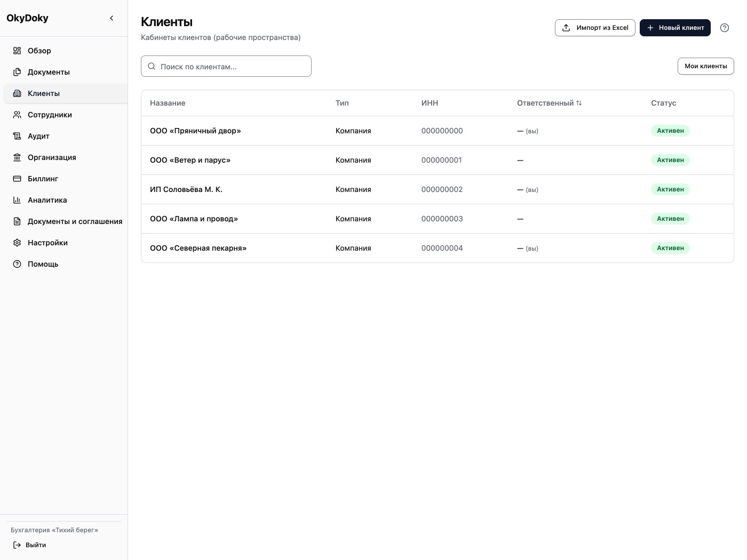Sort by Ответственный using the arrows icon
Viewport: 747px width, 560px height.
[579, 103]
